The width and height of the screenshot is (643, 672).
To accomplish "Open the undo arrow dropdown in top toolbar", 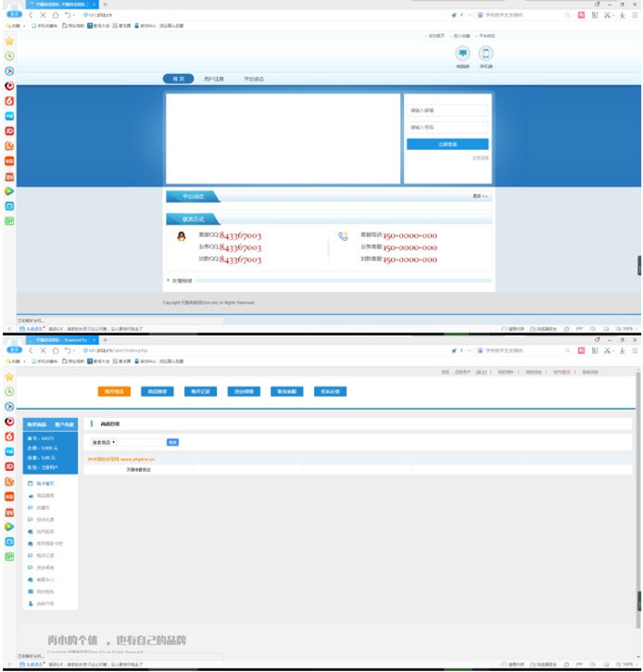I will (69, 15).
